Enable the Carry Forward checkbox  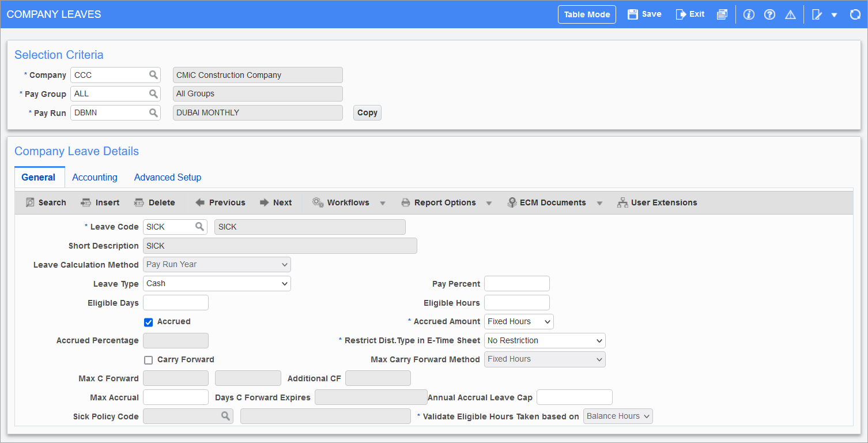149,360
